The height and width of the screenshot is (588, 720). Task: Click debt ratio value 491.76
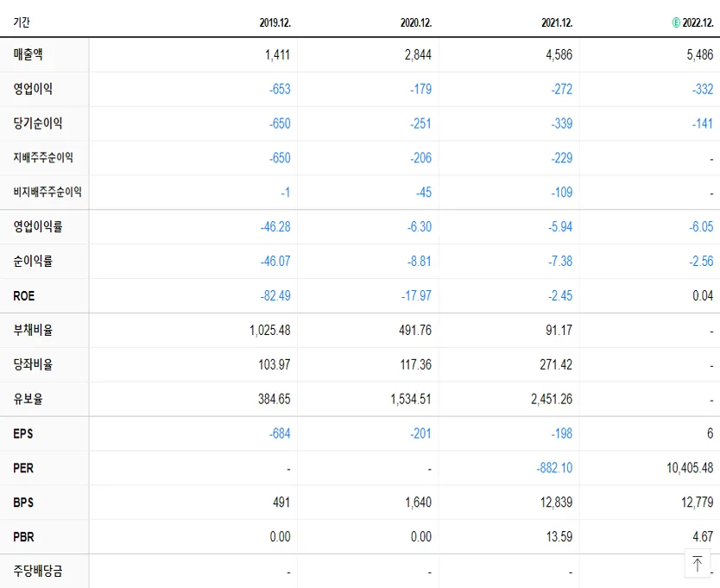click(x=415, y=331)
